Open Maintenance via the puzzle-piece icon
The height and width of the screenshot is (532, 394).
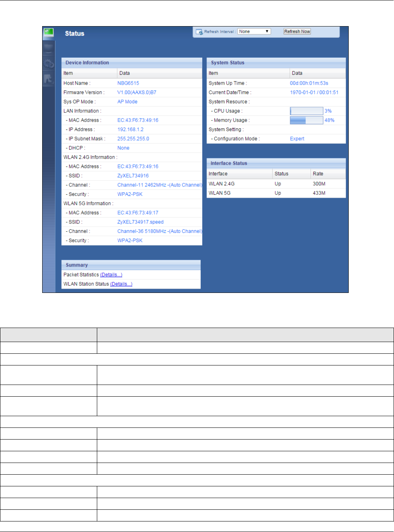pos(49,79)
